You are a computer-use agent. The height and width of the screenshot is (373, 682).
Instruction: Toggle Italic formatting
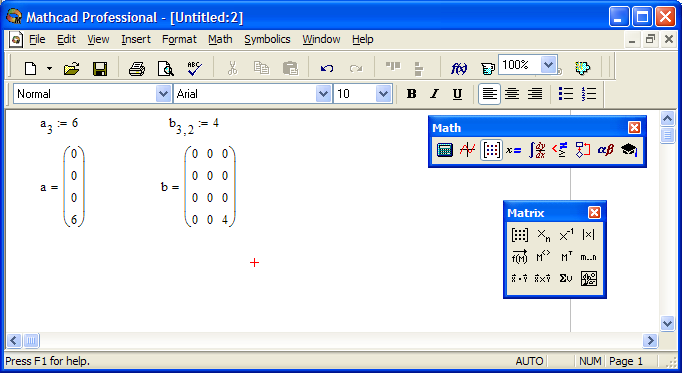point(434,94)
